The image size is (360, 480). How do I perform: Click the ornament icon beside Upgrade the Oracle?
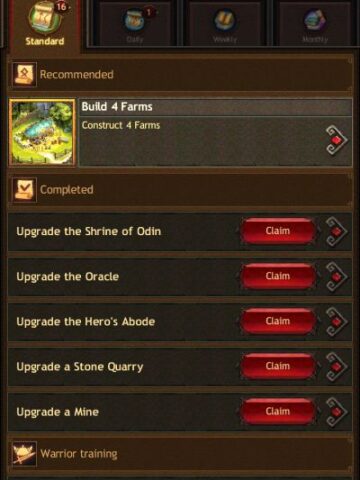[x=336, y=277]
